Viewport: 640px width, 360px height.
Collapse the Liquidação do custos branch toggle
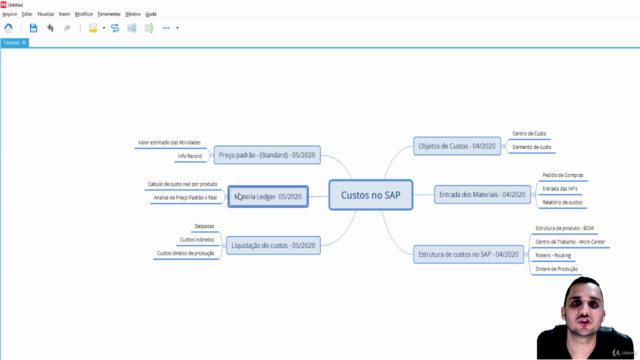[x=224, y=245]
